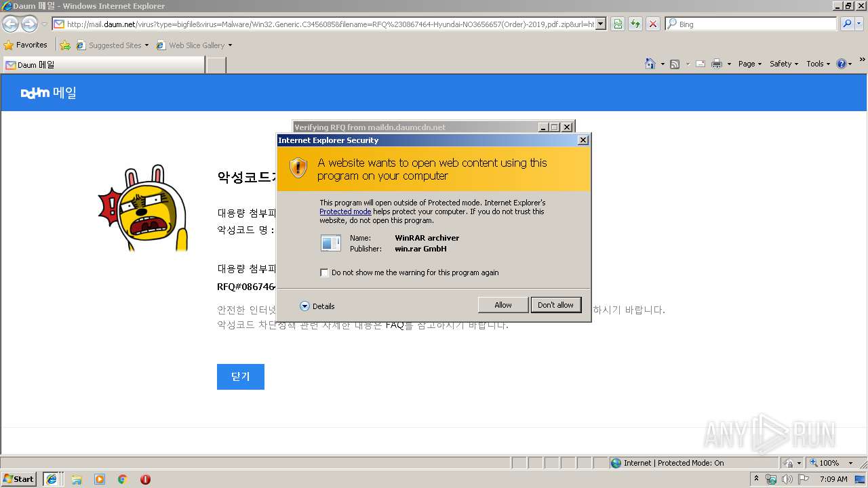Click the Read Mail envelope icon

coord(701,64)
